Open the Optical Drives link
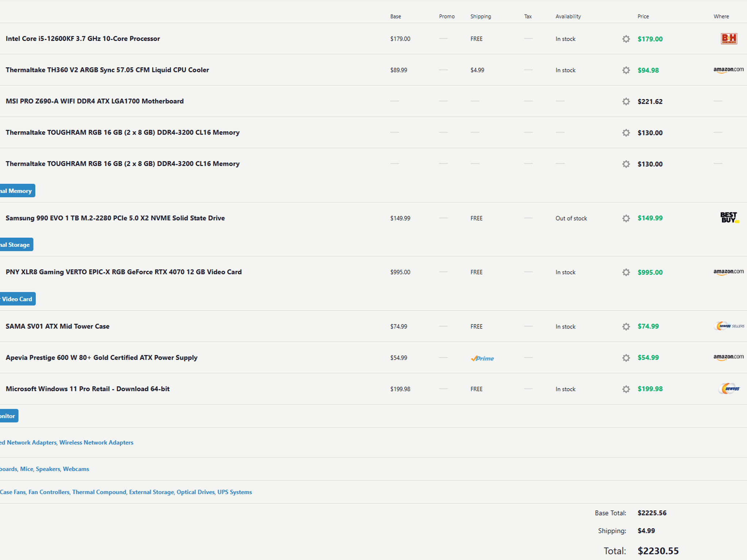This screenshot has width=747, height=560. pos(196,492)
